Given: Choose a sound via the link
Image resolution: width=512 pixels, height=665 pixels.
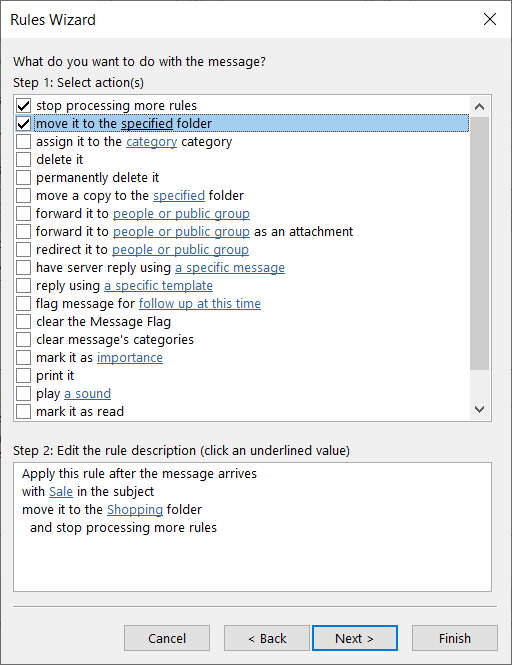Looking at the screenshot, I should [x=87, y=394].
